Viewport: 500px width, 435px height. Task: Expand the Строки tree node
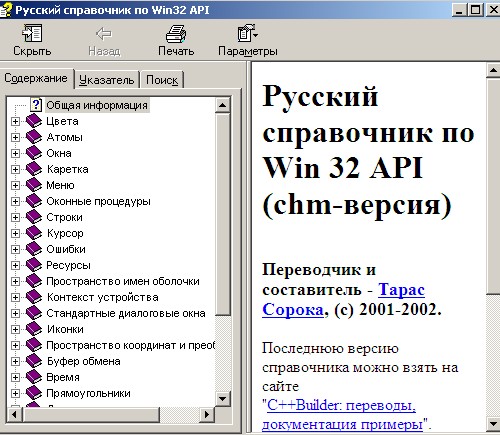(x=15, y=217)
